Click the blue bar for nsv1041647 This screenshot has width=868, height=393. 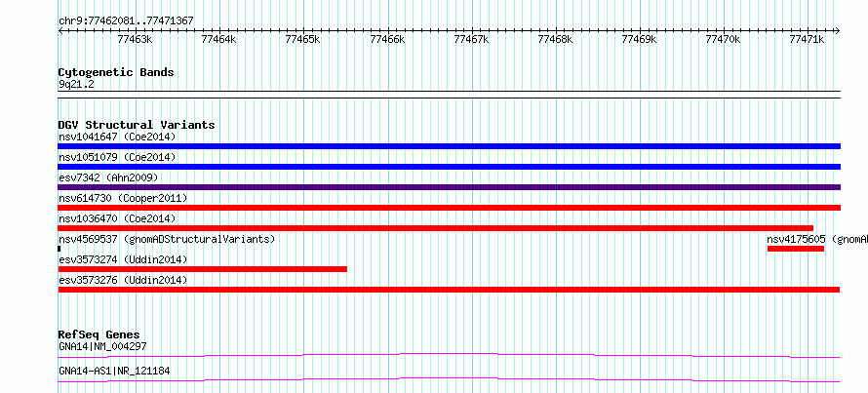[449, 146]
